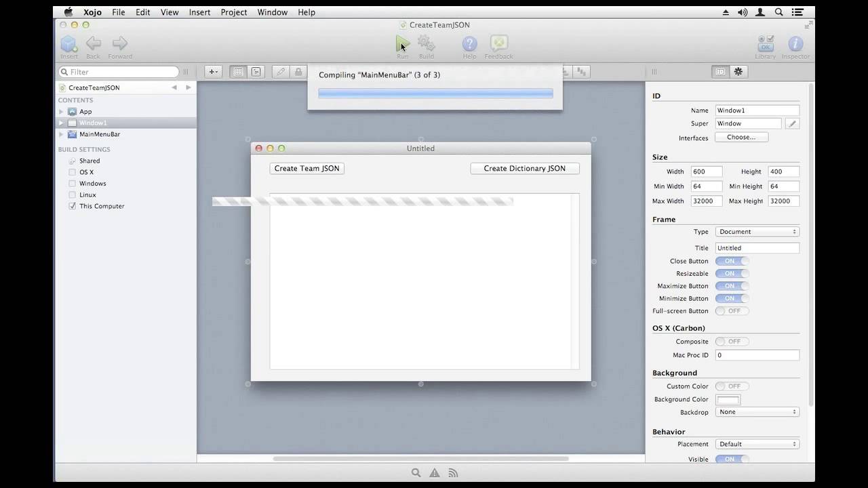The image size is (868, 488).
Task: Open the Backdrop dropdown
Action: 757,412
